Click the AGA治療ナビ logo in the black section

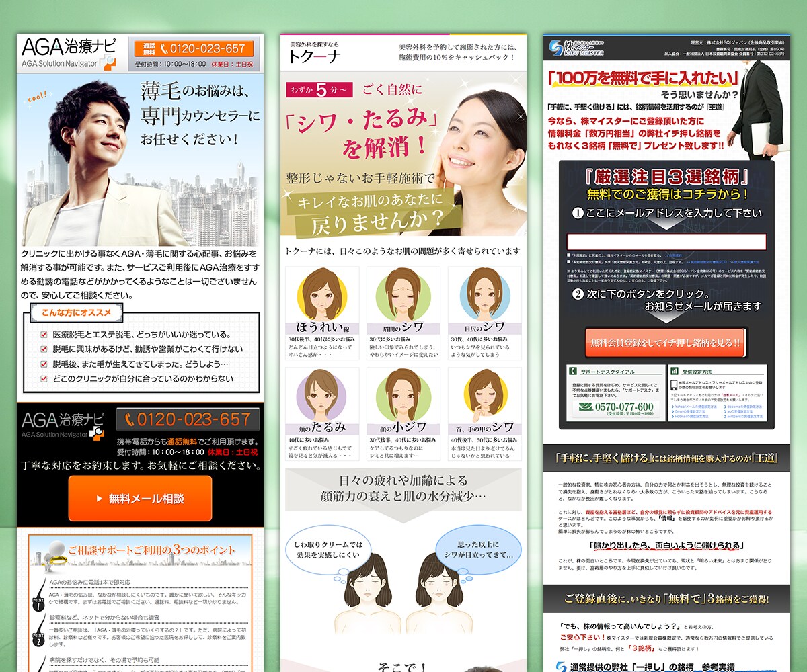(64, 425)
